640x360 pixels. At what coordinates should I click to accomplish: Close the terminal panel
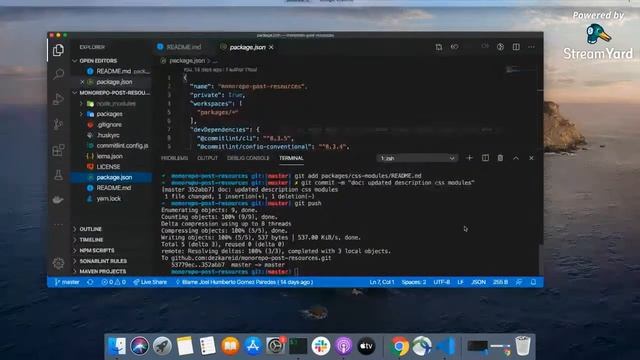[x=531, y=158]
